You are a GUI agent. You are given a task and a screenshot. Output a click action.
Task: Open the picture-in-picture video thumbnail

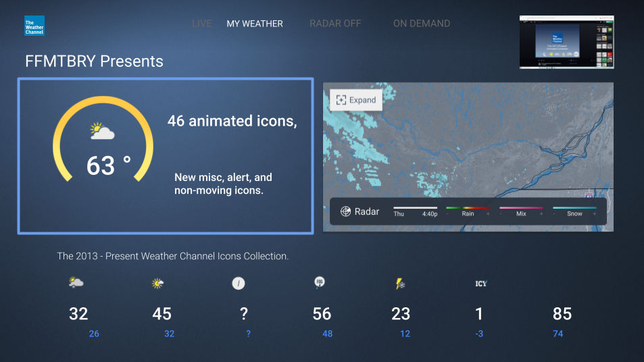tap(567, 42)
